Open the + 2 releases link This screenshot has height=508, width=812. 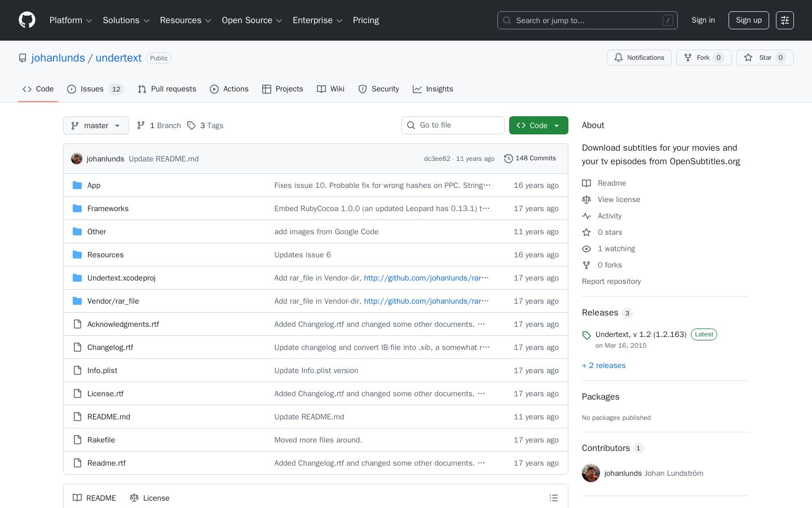coord(604,366)
